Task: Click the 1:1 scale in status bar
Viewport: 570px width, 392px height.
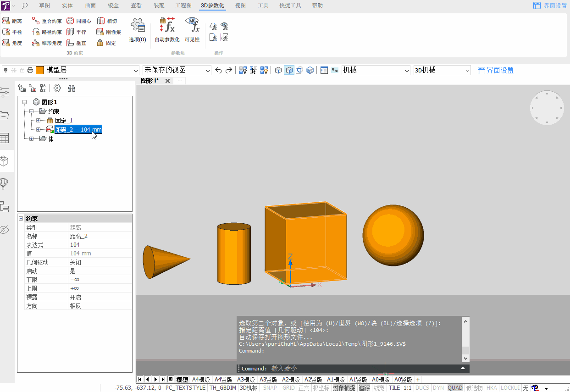Action: 407,388
